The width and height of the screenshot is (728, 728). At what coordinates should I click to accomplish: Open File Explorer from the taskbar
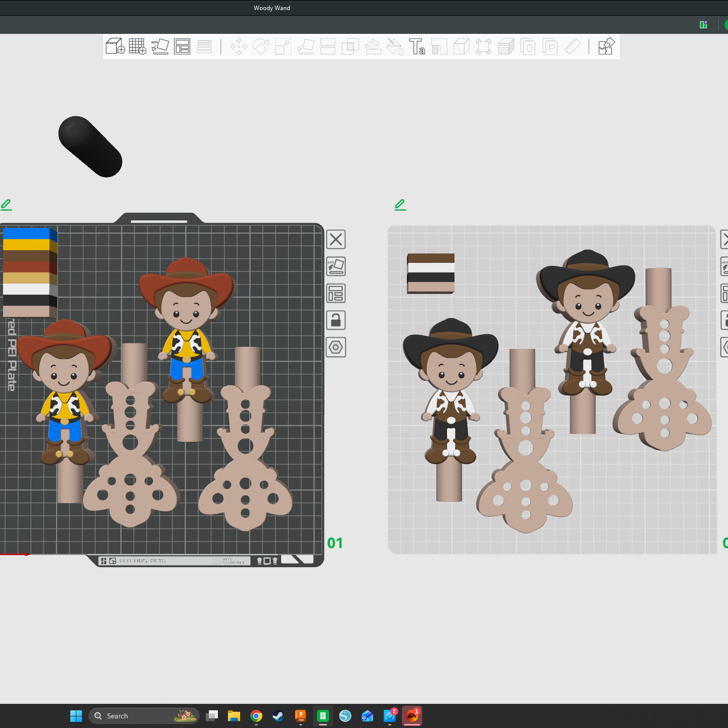coord(234,716)
